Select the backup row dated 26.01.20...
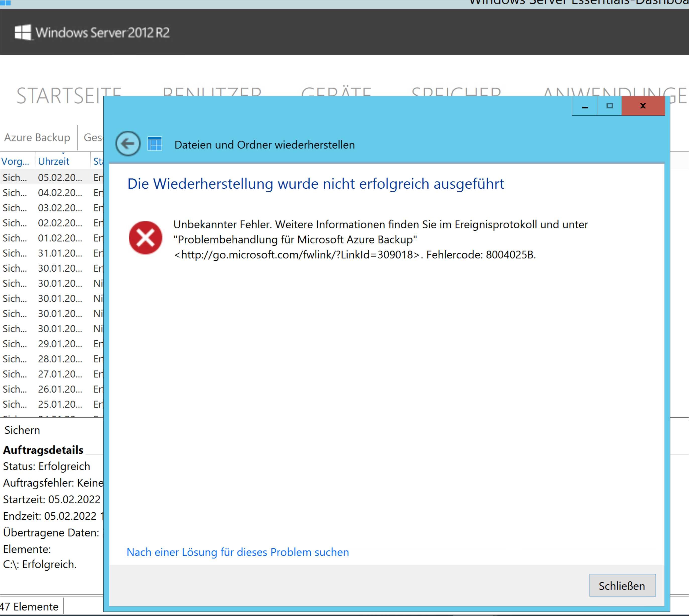The width and height of the screenshot is (689, 616). 52,389
